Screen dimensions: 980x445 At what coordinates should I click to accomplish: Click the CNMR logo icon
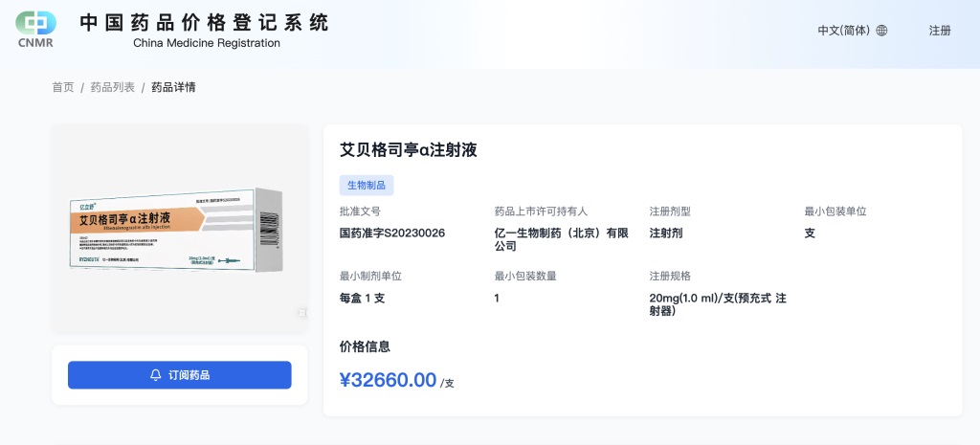coord(35,27)
